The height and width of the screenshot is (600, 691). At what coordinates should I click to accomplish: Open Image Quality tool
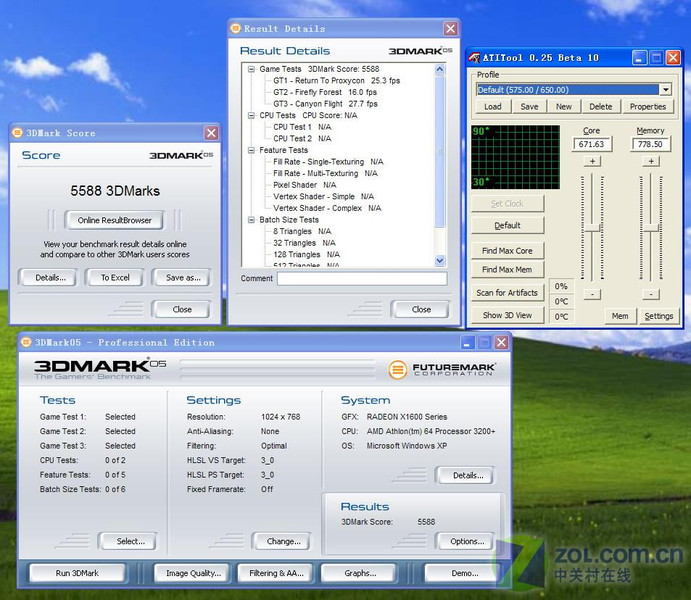tap(193, 573)
